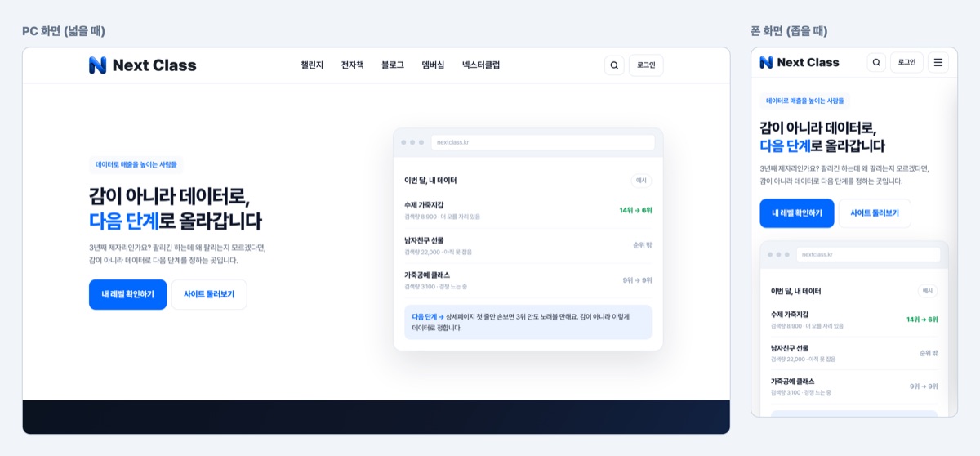Click the nextclass.kr address bar in the phone view mockup
The image size is (980, 456).
(868, 254)
